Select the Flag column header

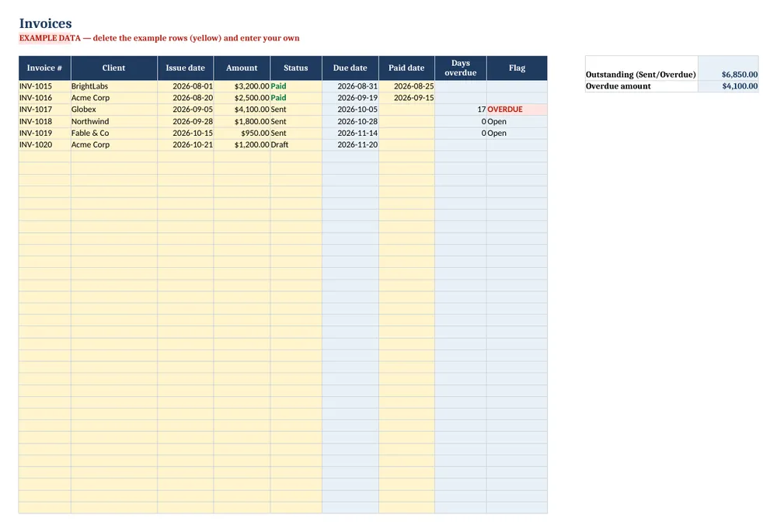[517, 68]
